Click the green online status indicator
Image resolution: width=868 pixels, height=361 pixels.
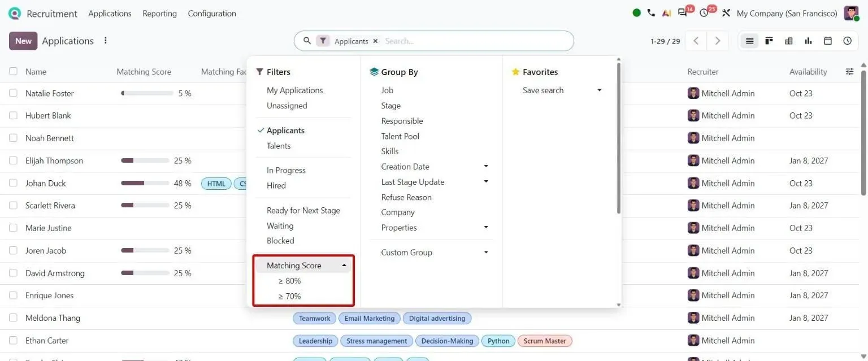pyautogui.click(x=637, y=12)
